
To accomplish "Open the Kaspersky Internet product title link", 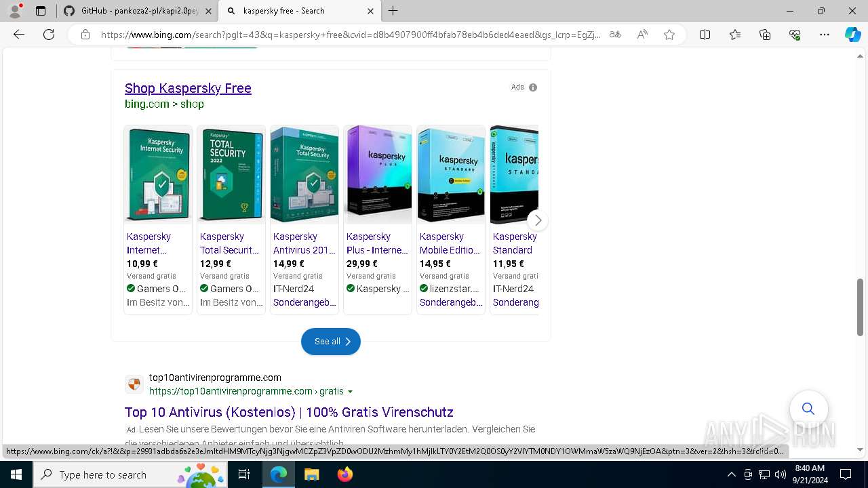I will click(149, 243).
